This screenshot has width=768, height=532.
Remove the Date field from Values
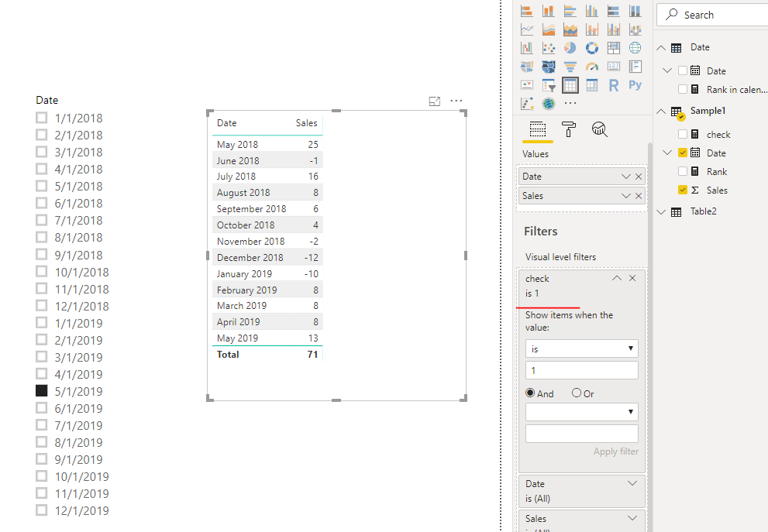639,177
